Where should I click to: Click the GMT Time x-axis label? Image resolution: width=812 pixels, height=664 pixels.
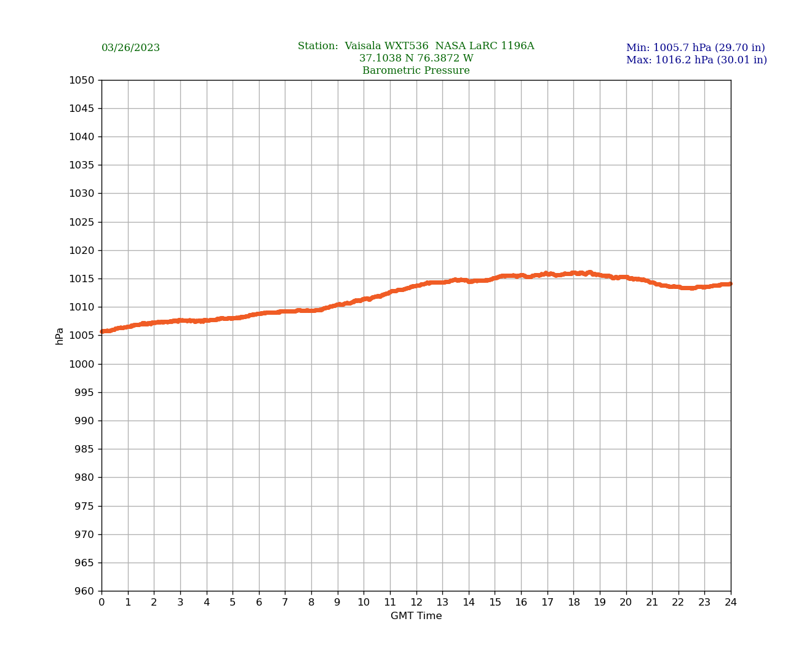pyautogui.click(x=416, y=616)
